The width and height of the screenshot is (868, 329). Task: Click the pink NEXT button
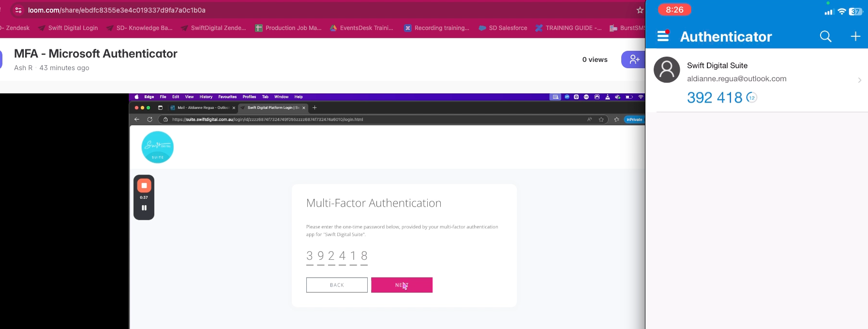[402, 285]
